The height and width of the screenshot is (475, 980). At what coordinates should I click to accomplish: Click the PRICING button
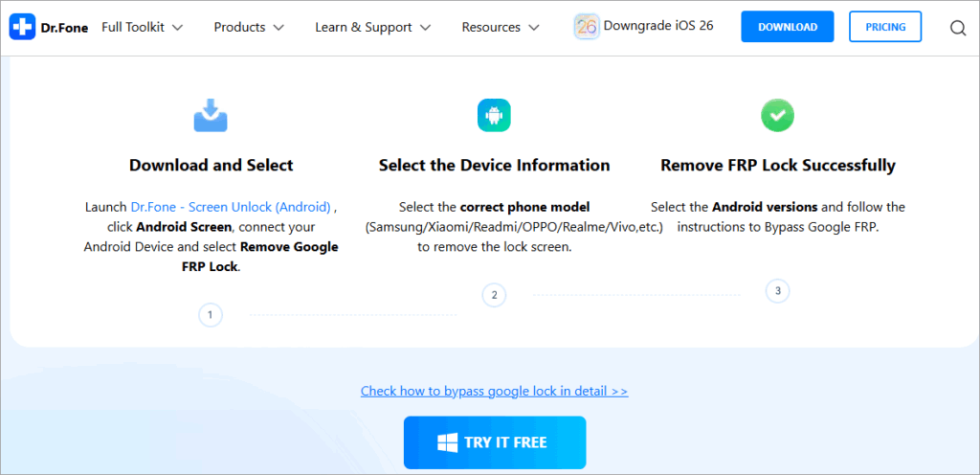point(885,27)
